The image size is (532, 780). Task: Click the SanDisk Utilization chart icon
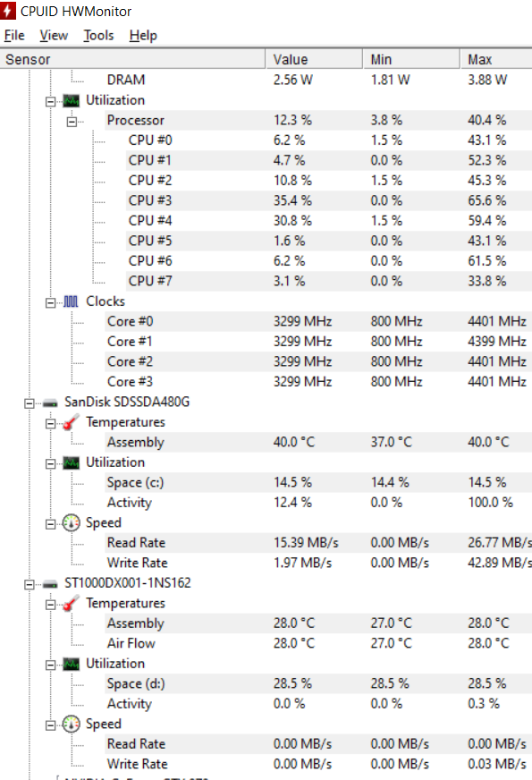[x=72, y=463]
